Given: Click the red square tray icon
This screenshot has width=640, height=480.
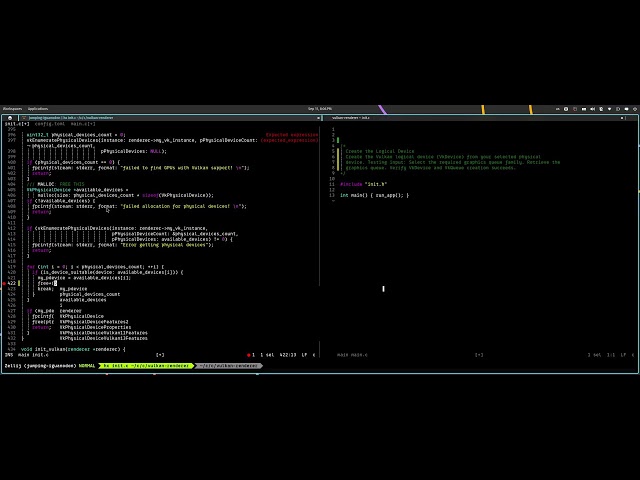Looking at the screenshot, I should (575, 109).
